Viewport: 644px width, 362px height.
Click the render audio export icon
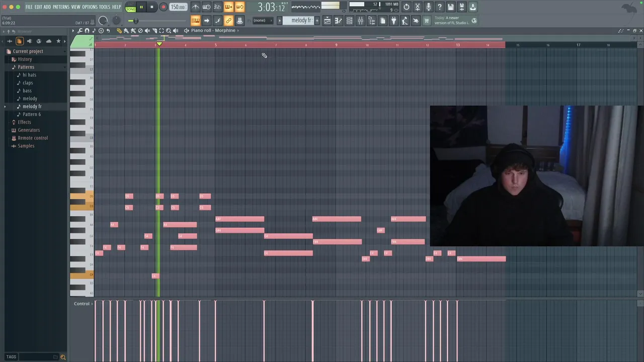click(x=462, y=7)
